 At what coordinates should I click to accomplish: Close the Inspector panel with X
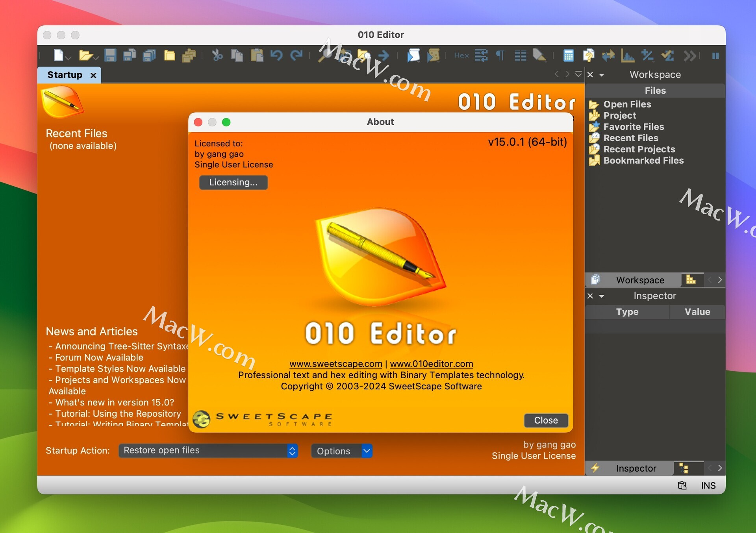tap(590, 296)
